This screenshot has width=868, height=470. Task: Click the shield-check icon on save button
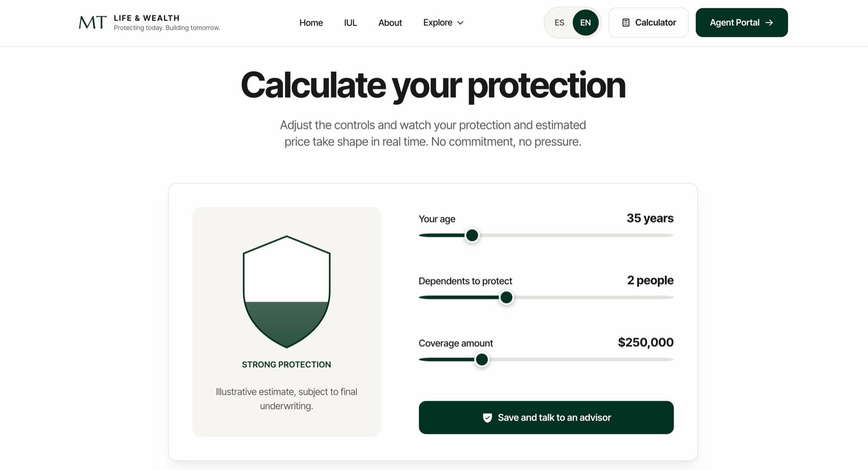click(x=487, y=417)
